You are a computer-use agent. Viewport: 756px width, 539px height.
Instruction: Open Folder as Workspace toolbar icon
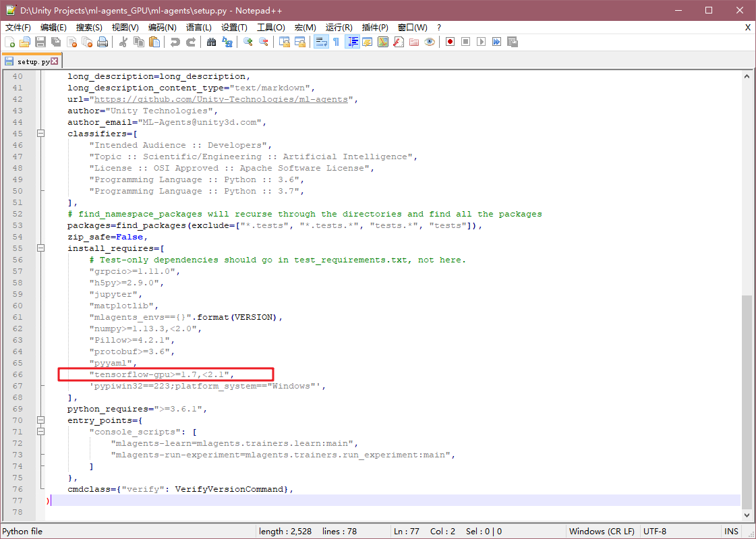click(x=414, y=42)
